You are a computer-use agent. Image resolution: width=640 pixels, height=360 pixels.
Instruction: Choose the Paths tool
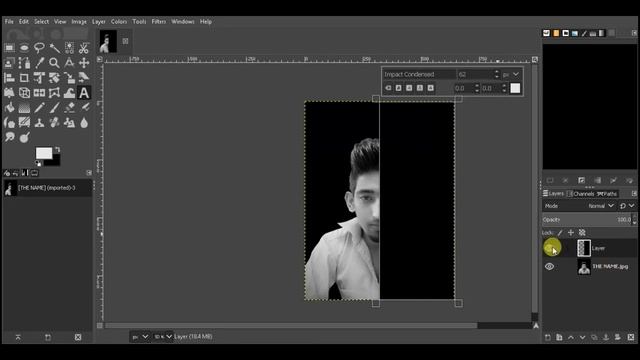[24, 63]
